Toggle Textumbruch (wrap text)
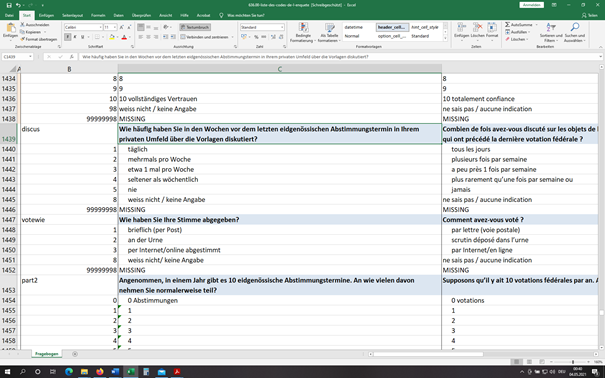 click(x=195, y=27)
